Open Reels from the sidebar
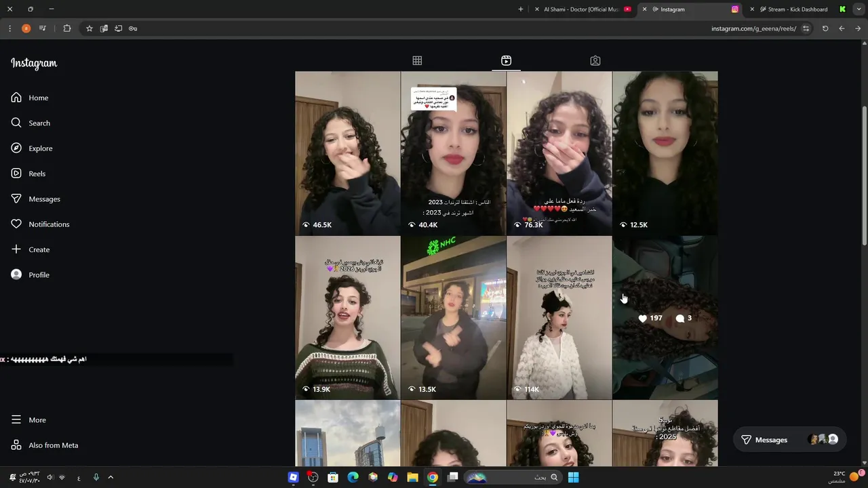868x488 pixels. pyautogui.click(x=28, y=174)
